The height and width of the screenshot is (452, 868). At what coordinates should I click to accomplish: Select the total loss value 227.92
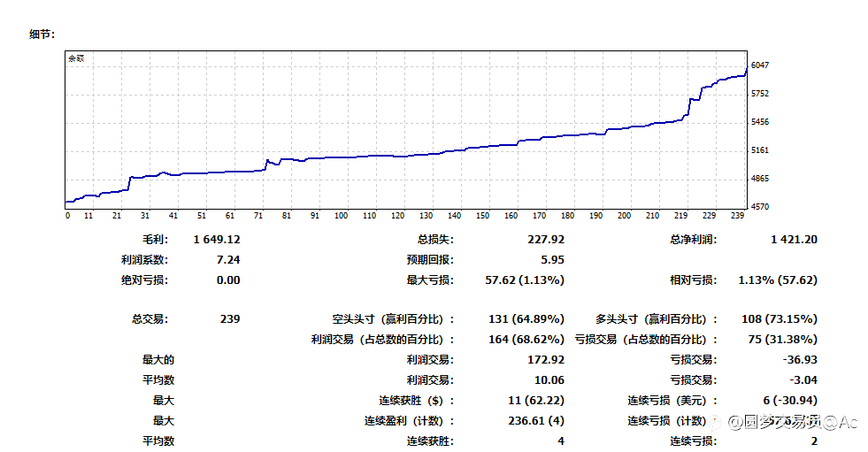(x=546, y=240)
